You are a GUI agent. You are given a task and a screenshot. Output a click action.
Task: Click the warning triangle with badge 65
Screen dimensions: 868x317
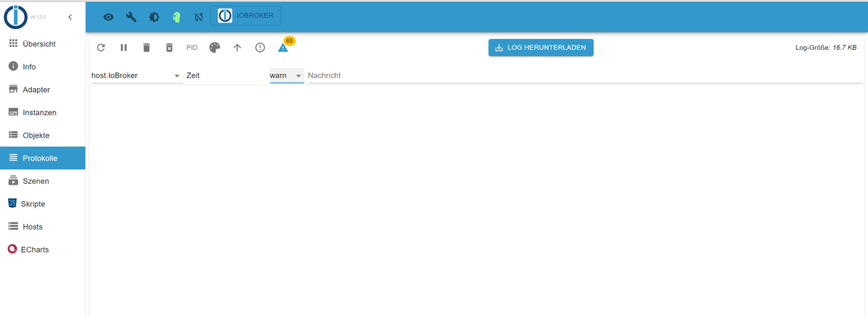283,48
